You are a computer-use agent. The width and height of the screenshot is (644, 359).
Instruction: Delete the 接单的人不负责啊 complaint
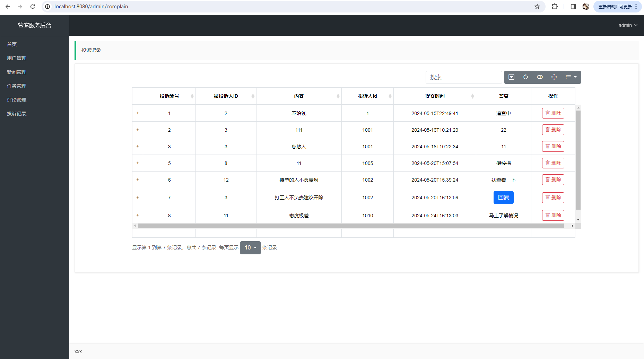pyautogui.click(x=553, y=179)
